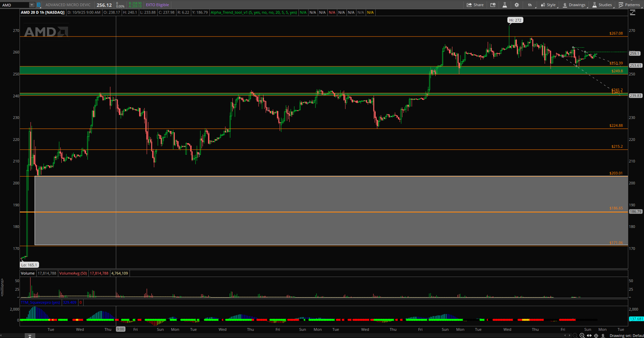Click the red N/A study value

[x=332, y=12]
